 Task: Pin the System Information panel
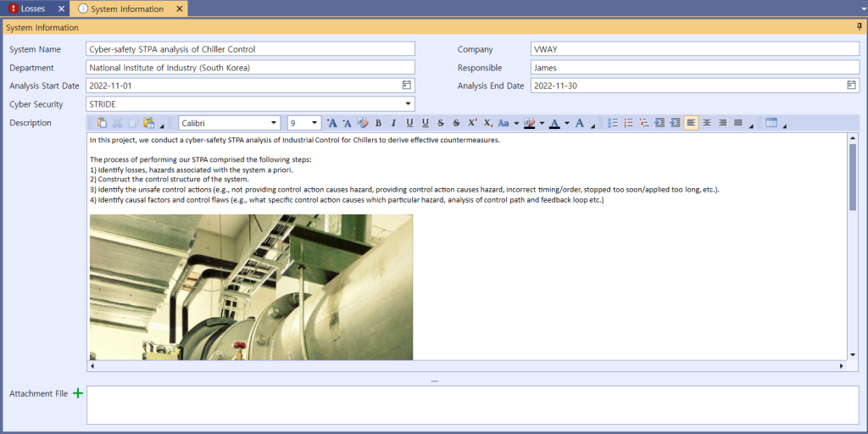coord(860,27)
